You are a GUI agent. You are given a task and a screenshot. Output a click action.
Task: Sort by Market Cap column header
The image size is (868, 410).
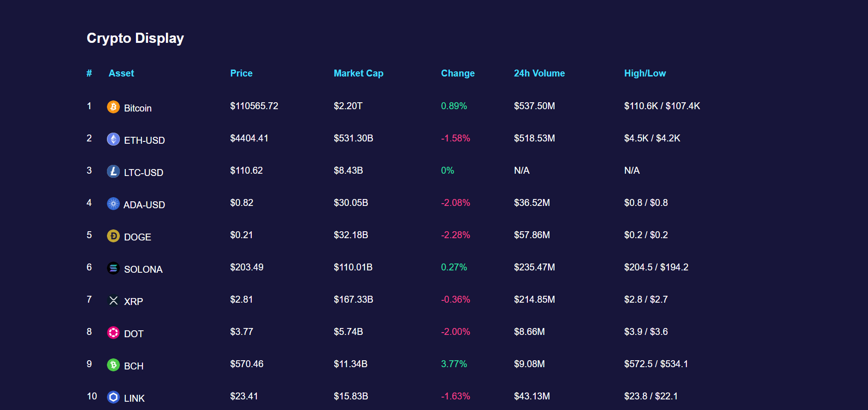[x=358, y=73]
